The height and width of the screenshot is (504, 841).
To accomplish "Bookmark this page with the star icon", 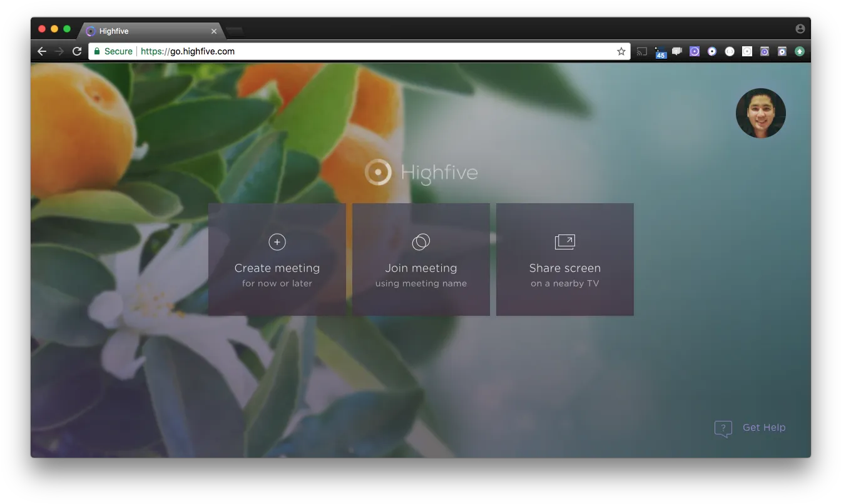I will pyautogui.click(x=621, y=51).
